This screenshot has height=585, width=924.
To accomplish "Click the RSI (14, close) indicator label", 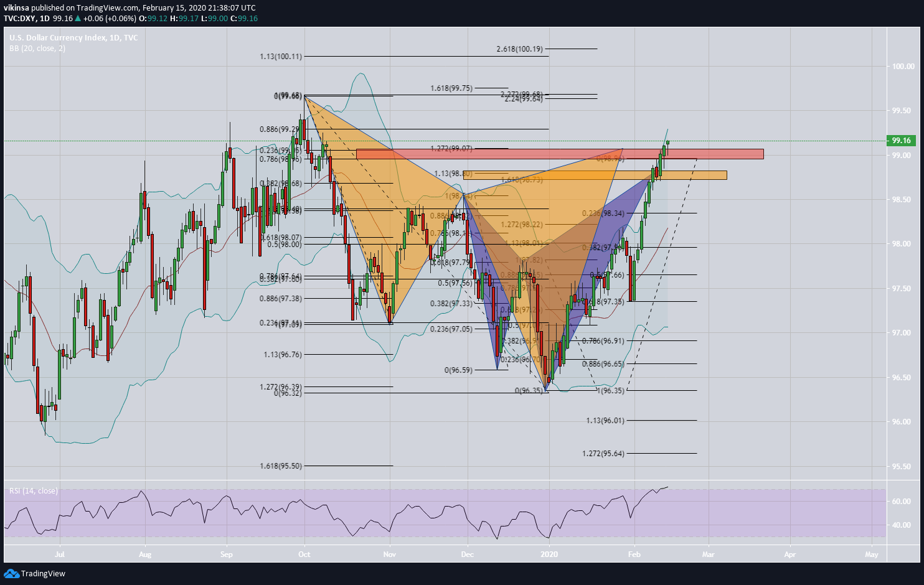I will pyautogui.click(x=34, y=491).
